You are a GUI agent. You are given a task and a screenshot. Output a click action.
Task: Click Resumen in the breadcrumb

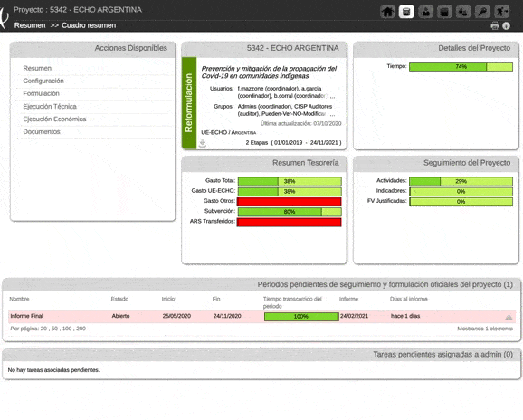tap(30, 25)
